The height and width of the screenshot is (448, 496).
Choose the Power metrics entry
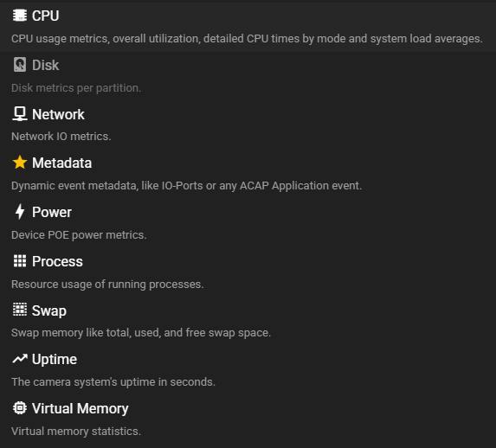[248, 223]
